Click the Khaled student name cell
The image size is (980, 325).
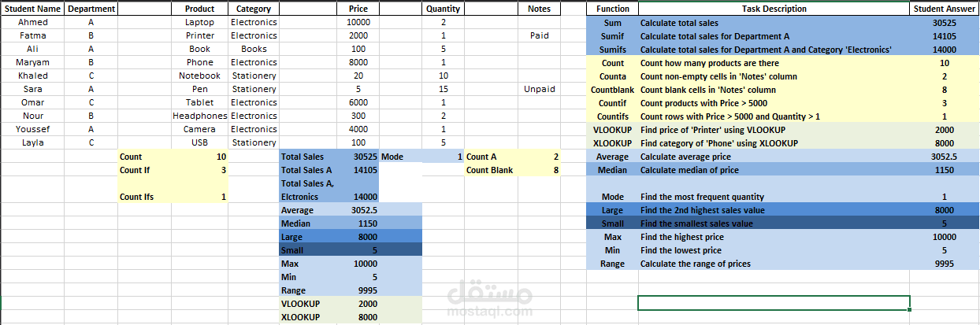click(x=32, y=76)
